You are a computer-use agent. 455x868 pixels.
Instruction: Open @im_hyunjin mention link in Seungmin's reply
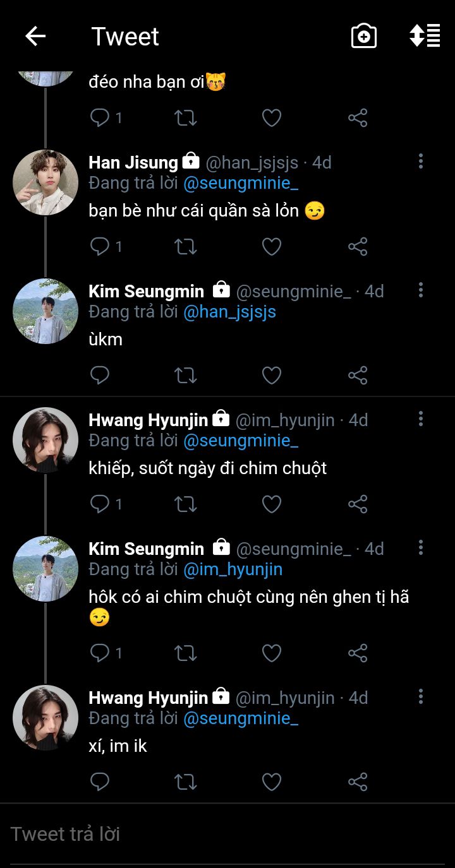click(233, 569)
